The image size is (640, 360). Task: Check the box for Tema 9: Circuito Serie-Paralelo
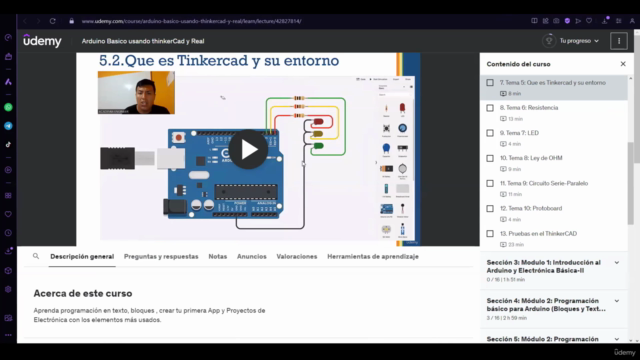coord(490,183)
